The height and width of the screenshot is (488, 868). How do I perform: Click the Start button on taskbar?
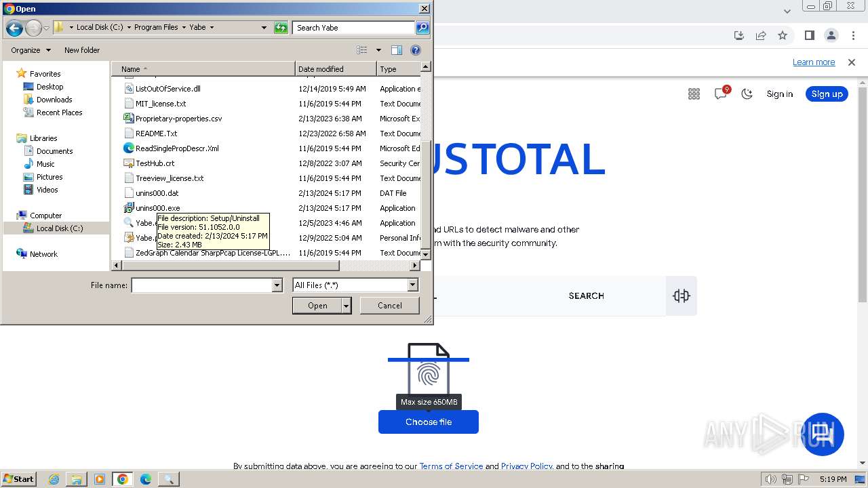pos(19,479)
